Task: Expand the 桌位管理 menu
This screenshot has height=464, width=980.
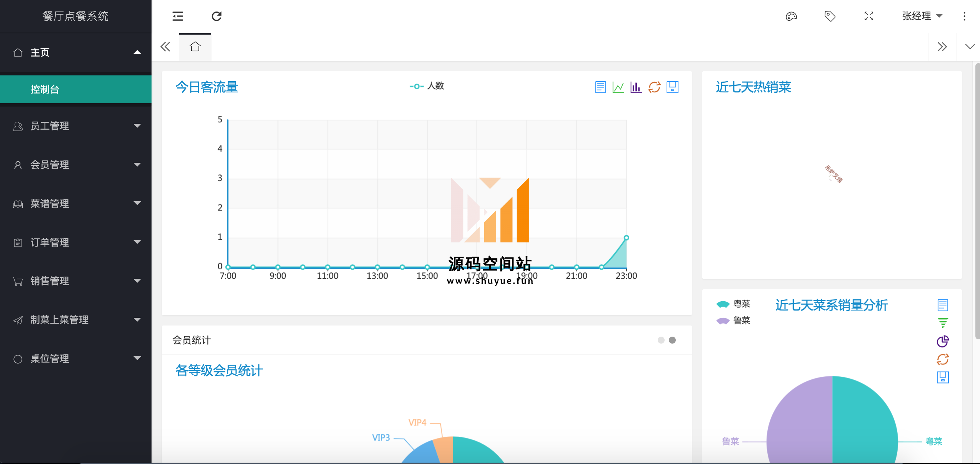Action: pyautogui.click(x=76, y=359)
